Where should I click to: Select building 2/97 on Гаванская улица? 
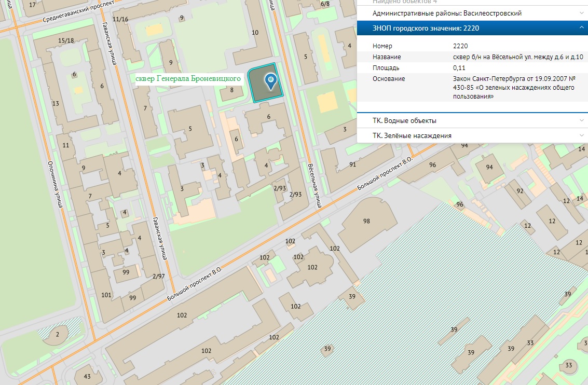[158, 276]
